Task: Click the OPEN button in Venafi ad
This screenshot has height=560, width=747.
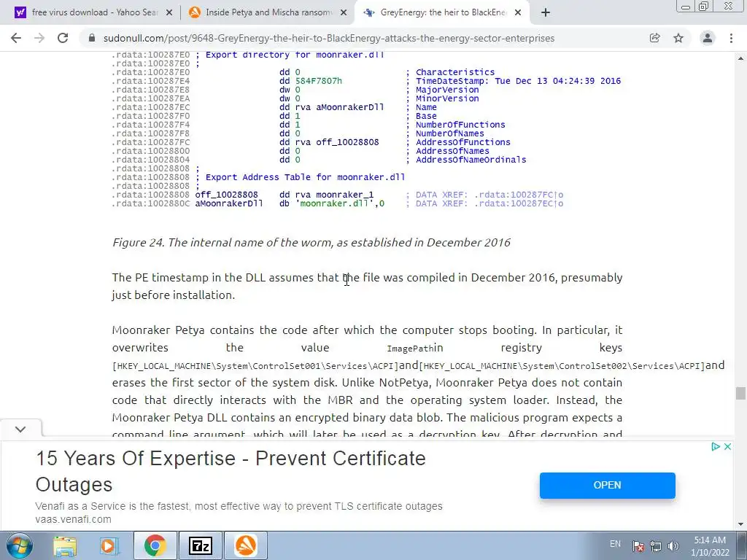Action: pos(608,485)
